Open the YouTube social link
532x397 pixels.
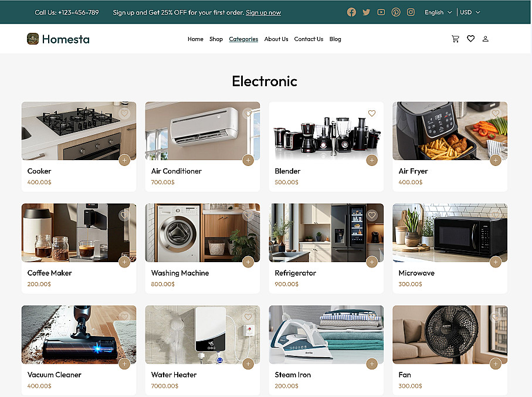[x=381, y=12]
